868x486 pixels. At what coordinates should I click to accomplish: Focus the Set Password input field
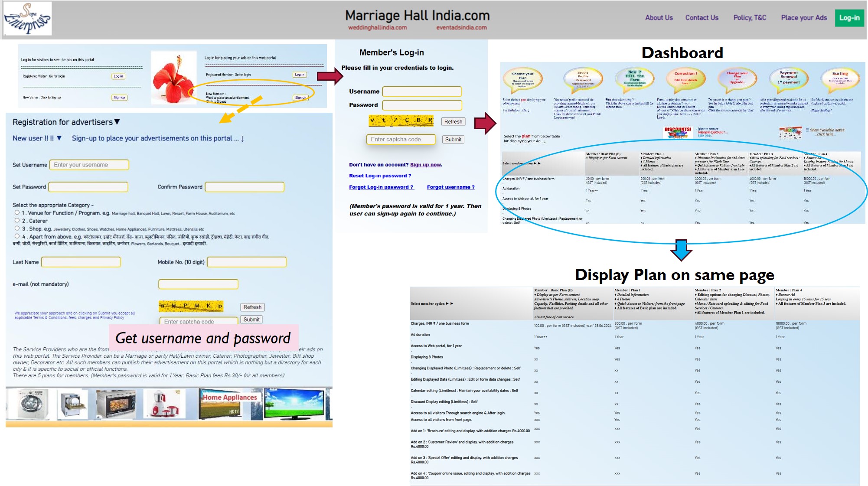[x=88, y=187]
